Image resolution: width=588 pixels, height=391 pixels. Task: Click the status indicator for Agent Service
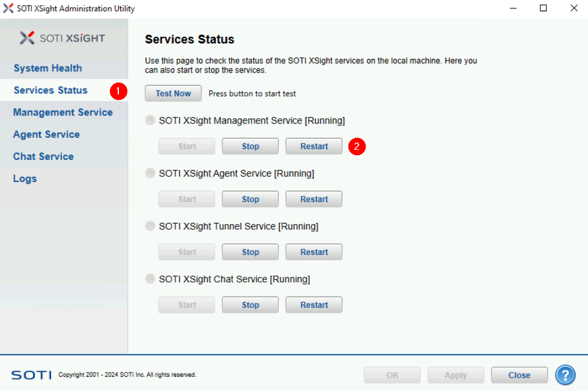(150, 173)
